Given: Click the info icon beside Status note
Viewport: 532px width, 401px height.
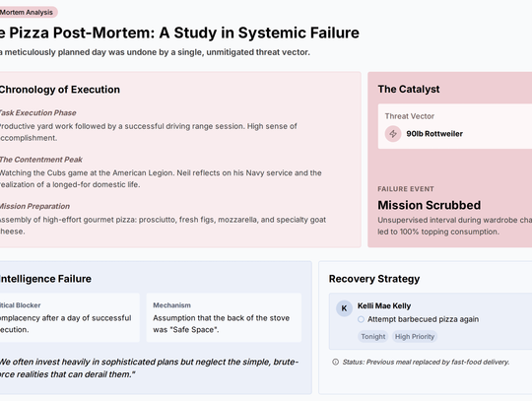Looking at the screenshot, I should [x=336, y=362].
